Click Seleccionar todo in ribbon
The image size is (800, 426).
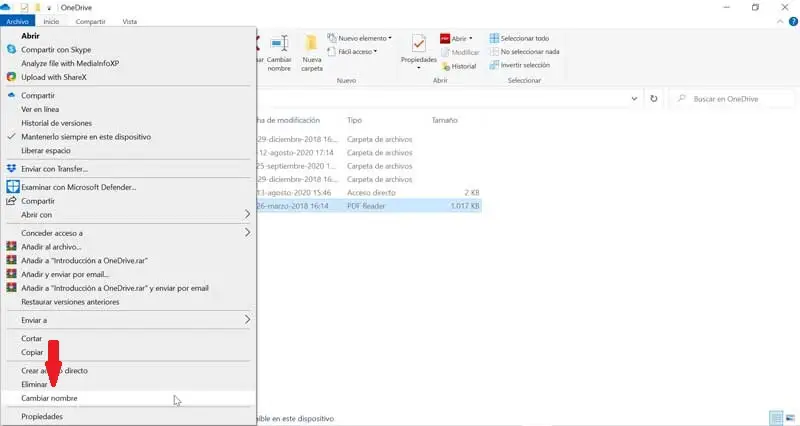click(519, 38)
